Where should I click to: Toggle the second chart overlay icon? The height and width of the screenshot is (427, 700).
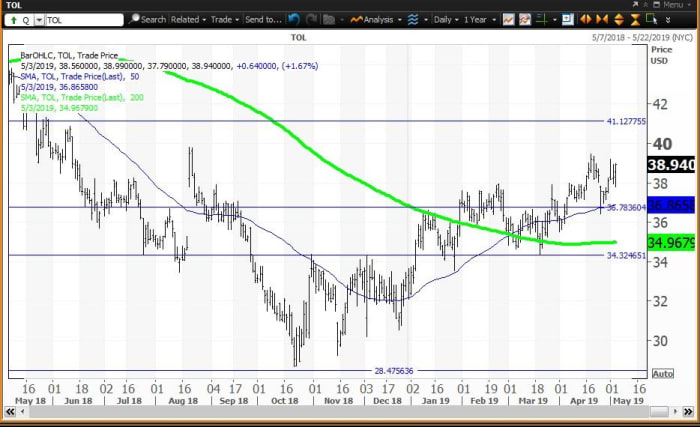tap(526, 19)
